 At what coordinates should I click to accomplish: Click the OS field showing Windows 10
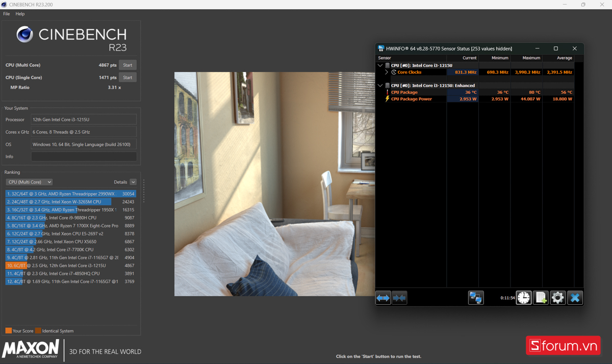84,144
